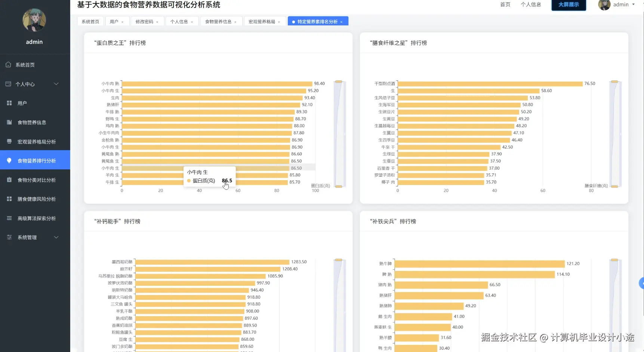Select the 系统首页 home icon in sidebar
This screenshot has height=352, width=644.
(x=9, y=64)
